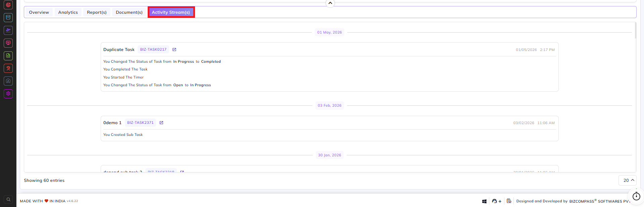Open Duplicate Task in new window icon
The image size is (644, 207).
pos(174,50)
